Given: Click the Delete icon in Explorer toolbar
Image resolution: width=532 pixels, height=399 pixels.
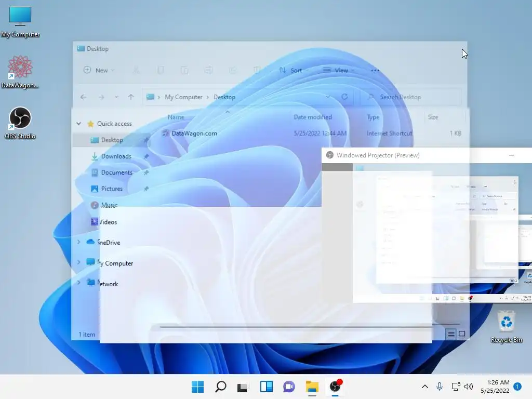Looking at the screenshot, I should 257,70.
